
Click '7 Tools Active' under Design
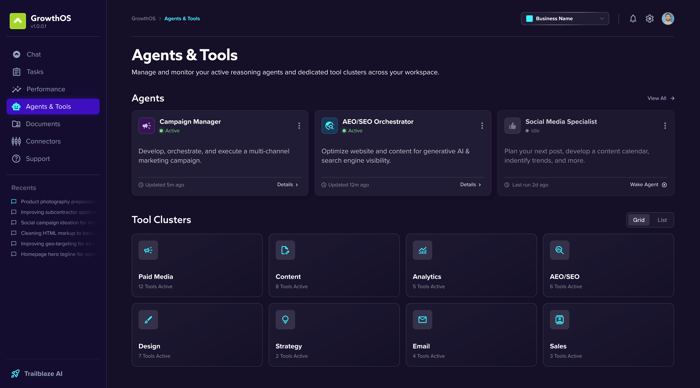[x=154, y=356]
